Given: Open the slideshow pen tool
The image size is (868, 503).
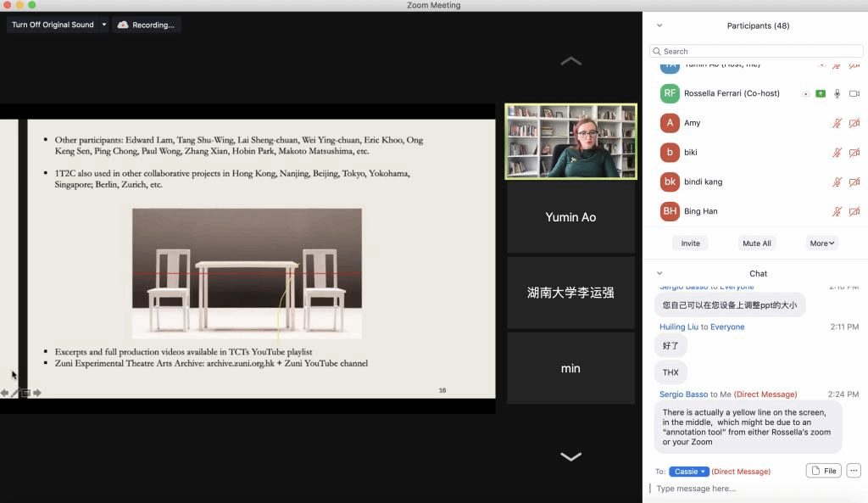Looking at the screenshot, I should pos(15,393).
